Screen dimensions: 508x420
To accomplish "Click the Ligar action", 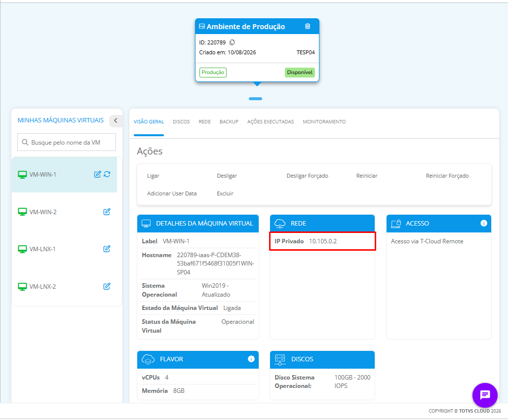I will [x=153, y=176].
